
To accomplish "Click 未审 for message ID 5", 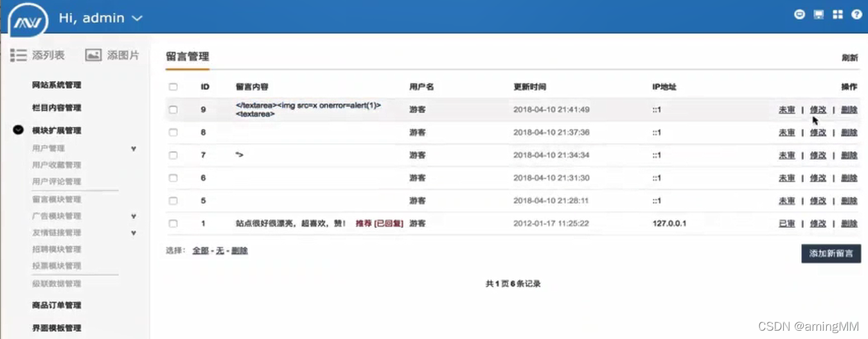I will (787, 201).
